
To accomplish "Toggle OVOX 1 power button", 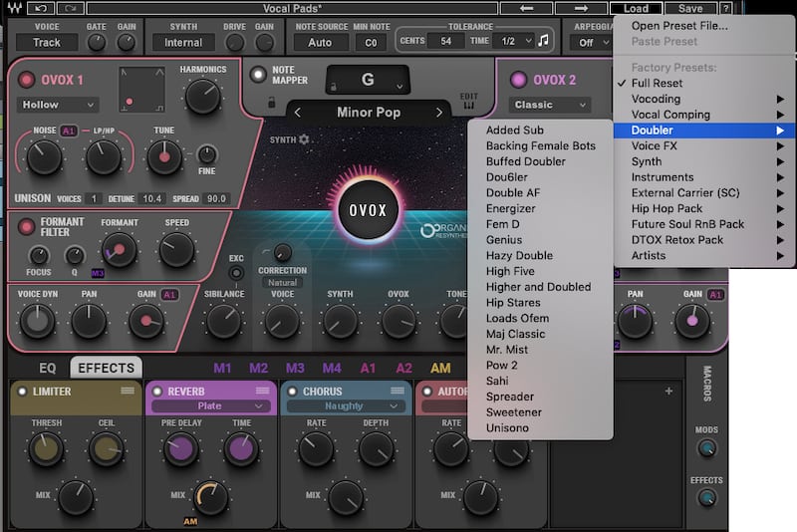I will 27,80.
